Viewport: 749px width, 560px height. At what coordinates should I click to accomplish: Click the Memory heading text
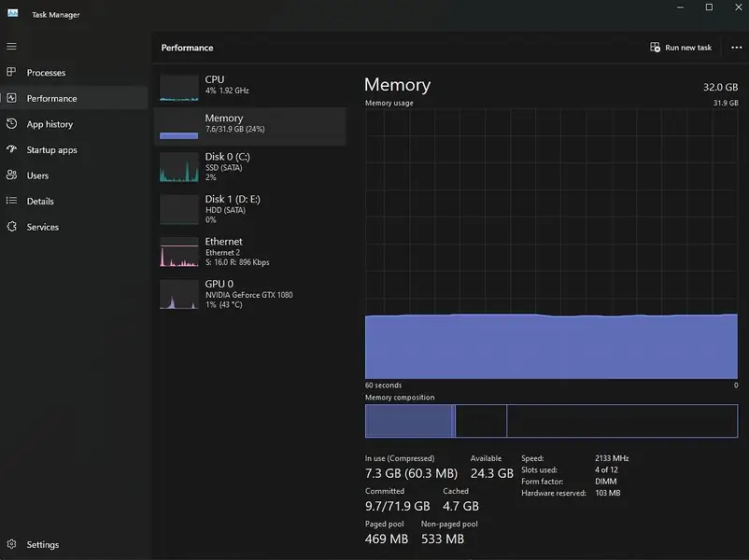[x=398, y=85]
